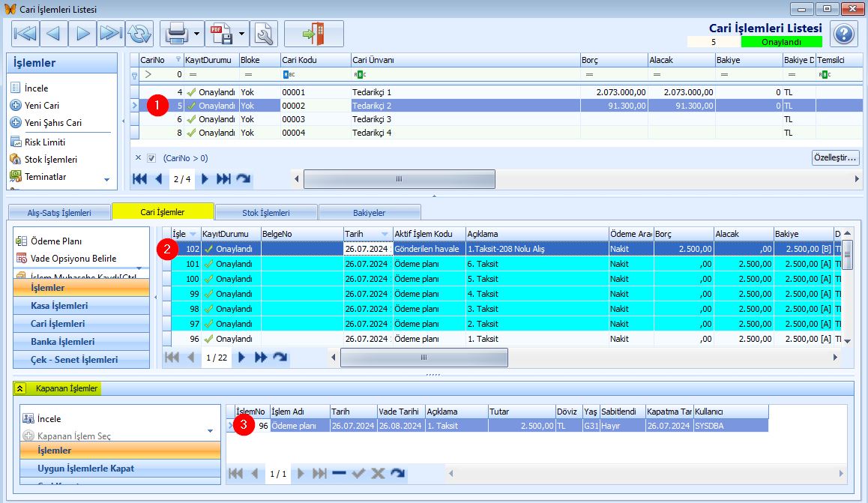Collapse the left İşlemler panel via splitter arrow

124,121
